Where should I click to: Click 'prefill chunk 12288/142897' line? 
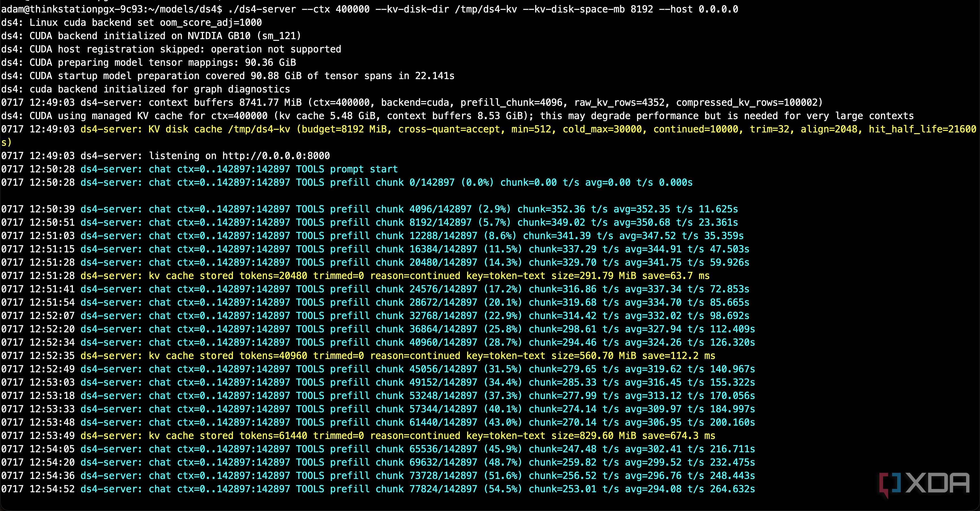(x=372, y=236)
